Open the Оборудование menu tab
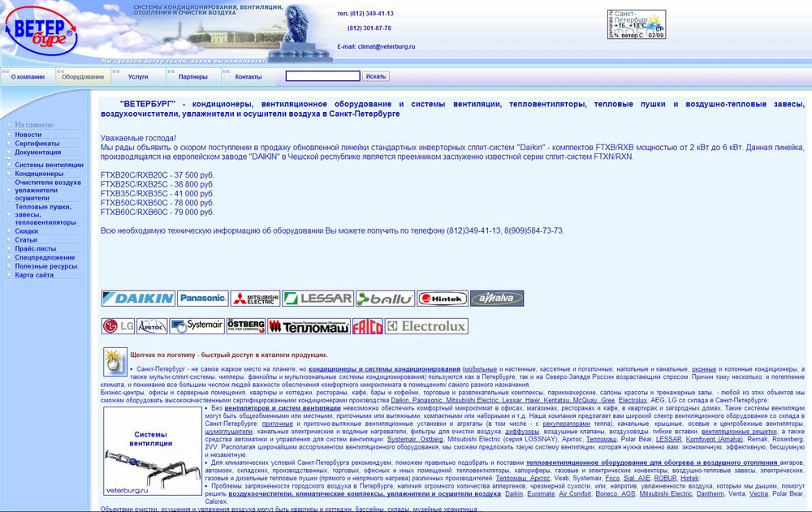 click(83, 76)
